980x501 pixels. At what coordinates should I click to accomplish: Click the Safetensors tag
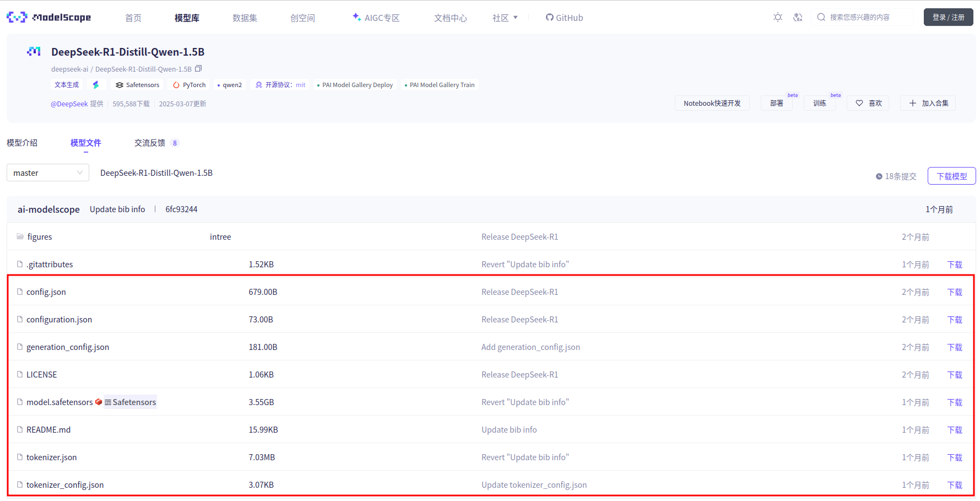[x=137, y=85]
